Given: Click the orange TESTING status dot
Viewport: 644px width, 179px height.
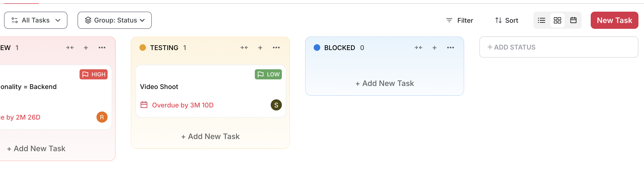Looking at the screenshot, I should click(x=143, y=48).
